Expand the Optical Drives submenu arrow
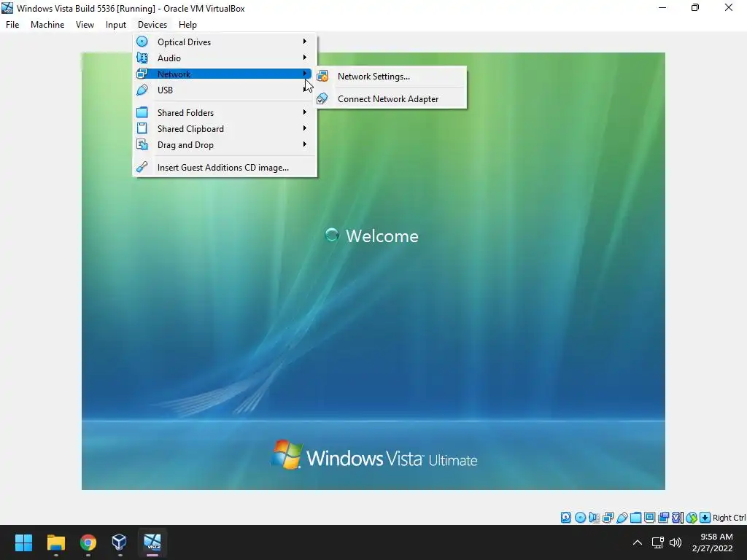Viewport: 747px width, 560px height. coord(304,42)
